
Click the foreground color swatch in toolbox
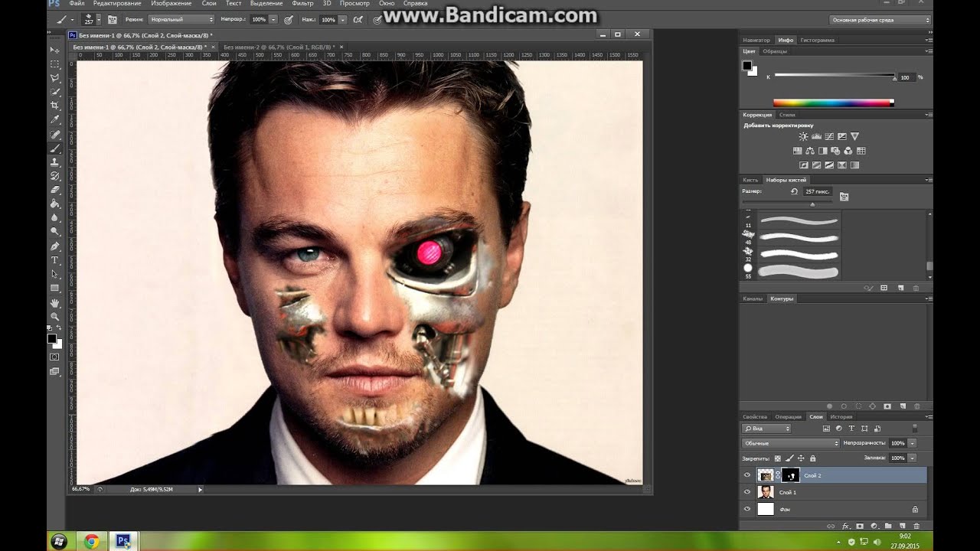pos(51,338)
